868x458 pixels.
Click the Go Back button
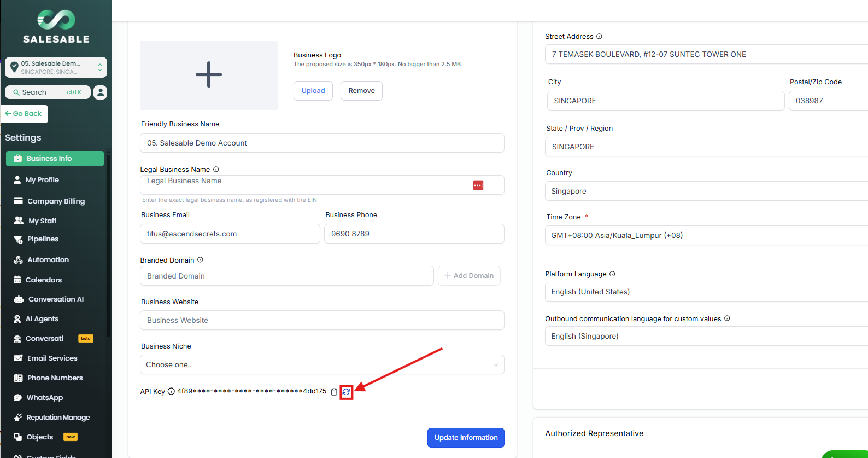pyautogui.click(x=25, y=114)
